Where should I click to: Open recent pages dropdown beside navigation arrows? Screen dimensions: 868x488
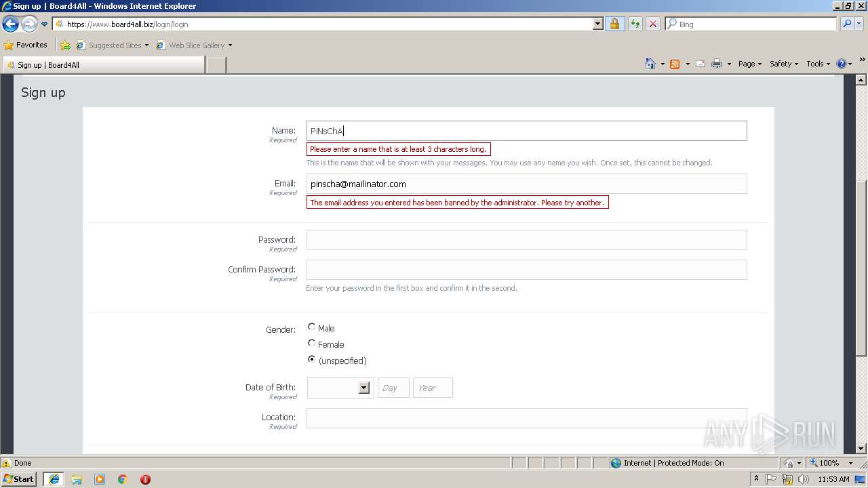45,24
